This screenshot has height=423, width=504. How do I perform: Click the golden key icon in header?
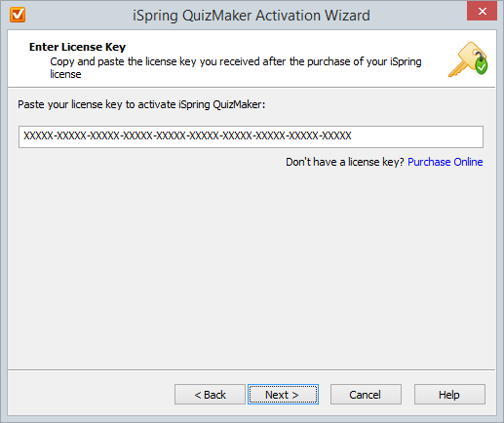click(467, 59)
